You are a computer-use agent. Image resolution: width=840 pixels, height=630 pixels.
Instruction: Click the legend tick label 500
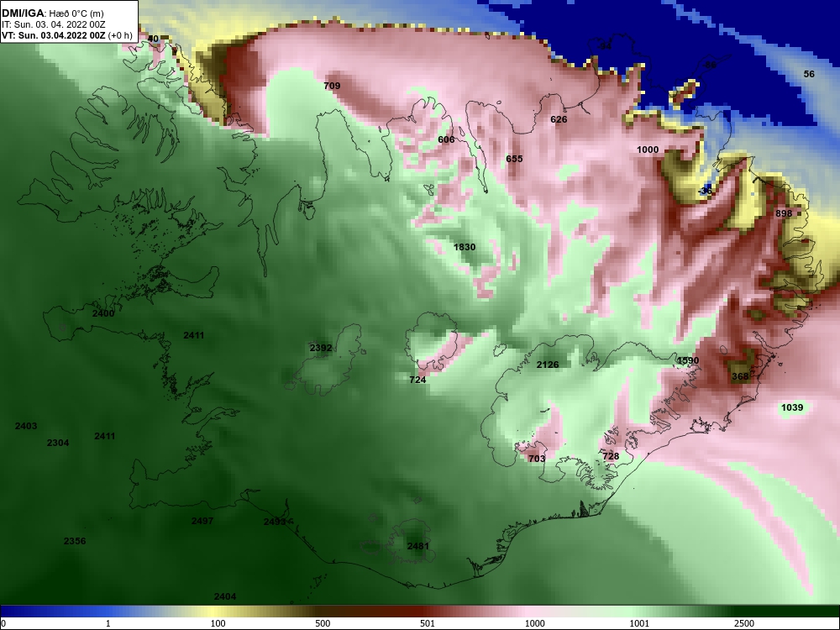323,623
